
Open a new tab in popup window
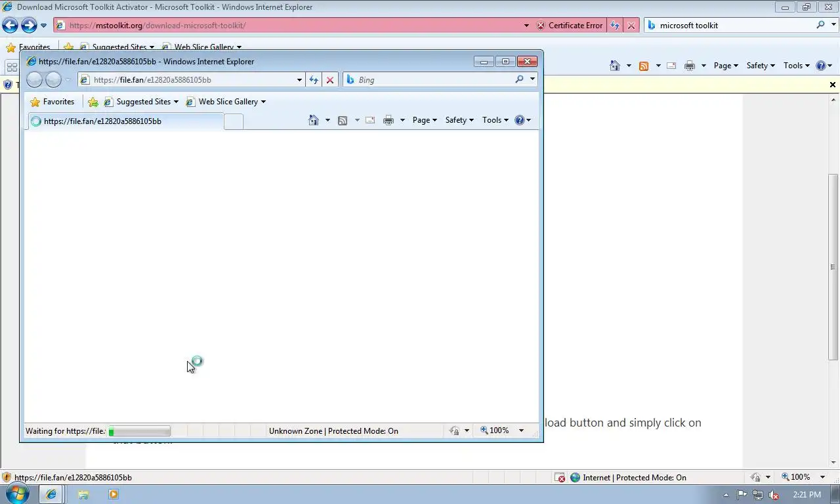tap(234, 121)
